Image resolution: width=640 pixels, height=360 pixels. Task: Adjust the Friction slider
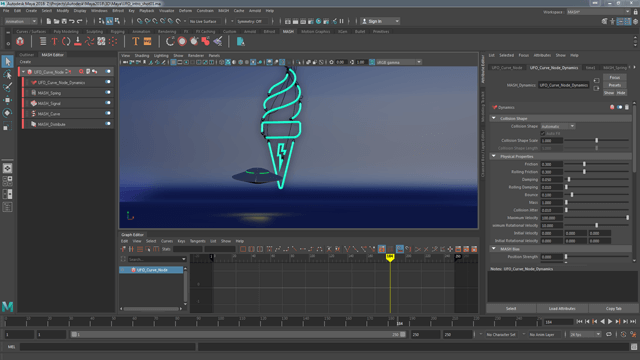point(584,164)
